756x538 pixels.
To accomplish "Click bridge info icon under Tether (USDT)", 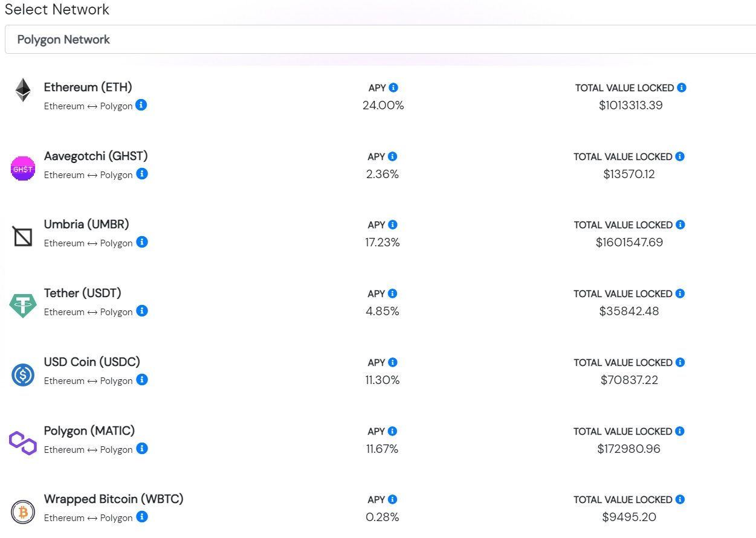I will [x=141, y=311].
